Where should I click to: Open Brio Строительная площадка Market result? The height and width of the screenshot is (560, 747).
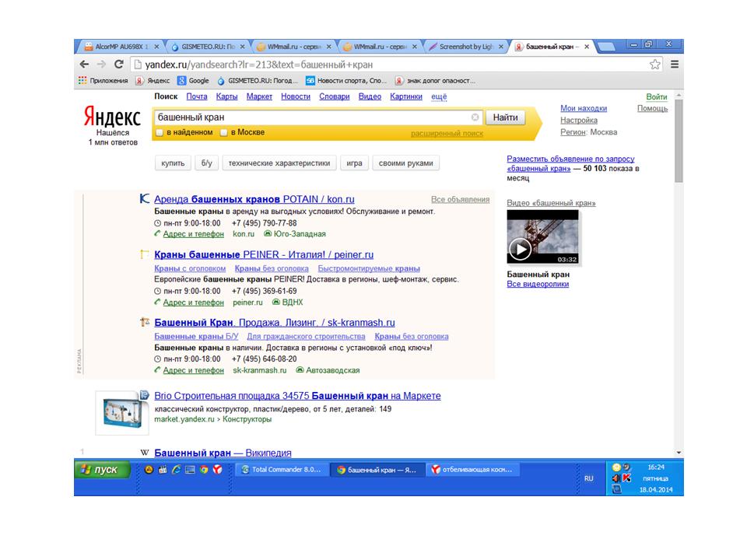click(297, 396)
